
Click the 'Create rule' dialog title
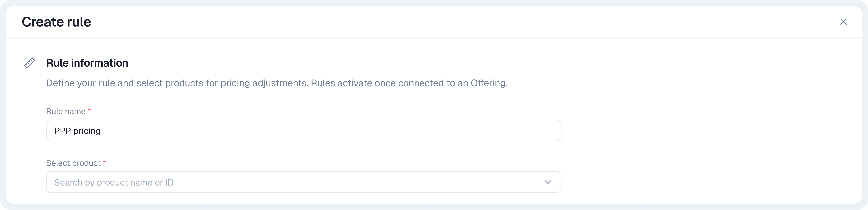[56, 22]
